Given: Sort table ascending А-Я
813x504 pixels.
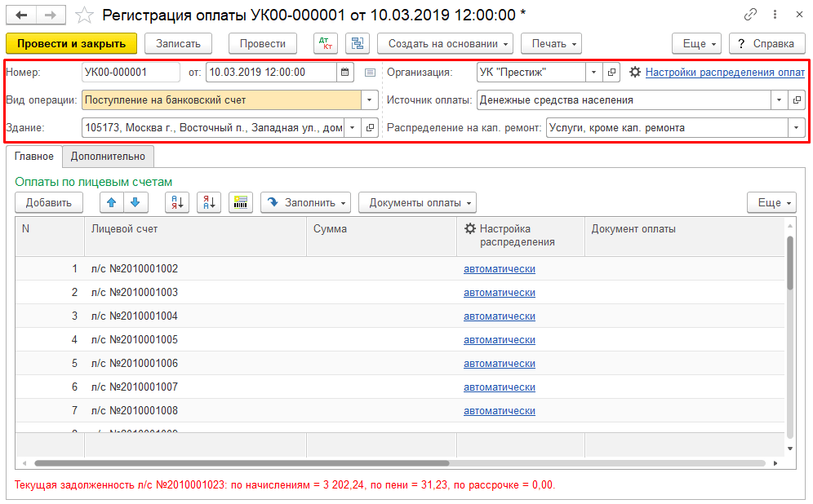Looking at the screenshot, I should (x=177, y=202).
